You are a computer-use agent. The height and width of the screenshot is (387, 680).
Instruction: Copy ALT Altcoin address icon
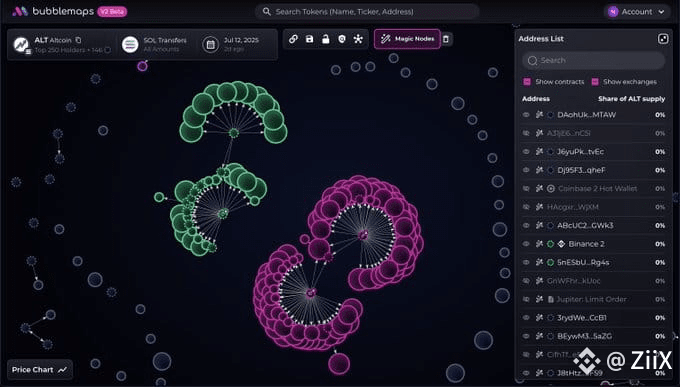[78, 40]
